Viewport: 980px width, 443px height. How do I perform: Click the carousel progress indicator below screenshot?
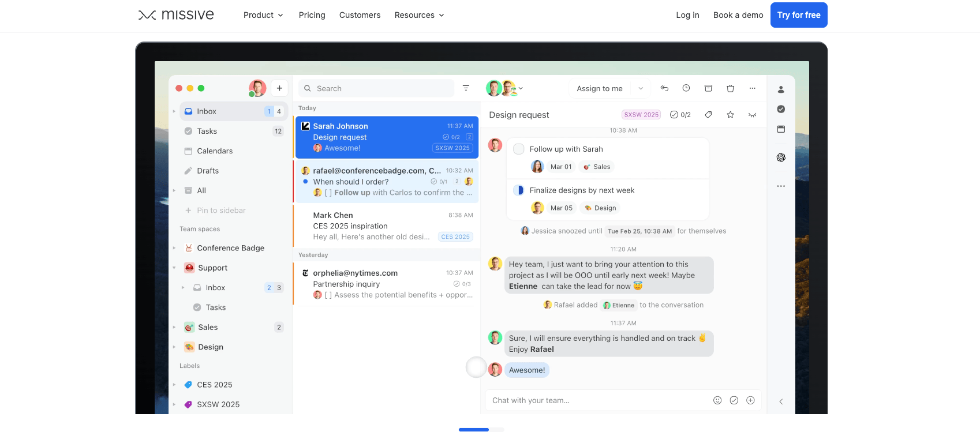(x=481, y=430)
